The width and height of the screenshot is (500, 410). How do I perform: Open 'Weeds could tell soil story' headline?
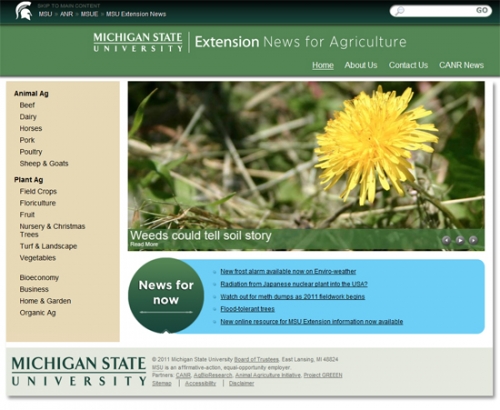tap(201, 235)
